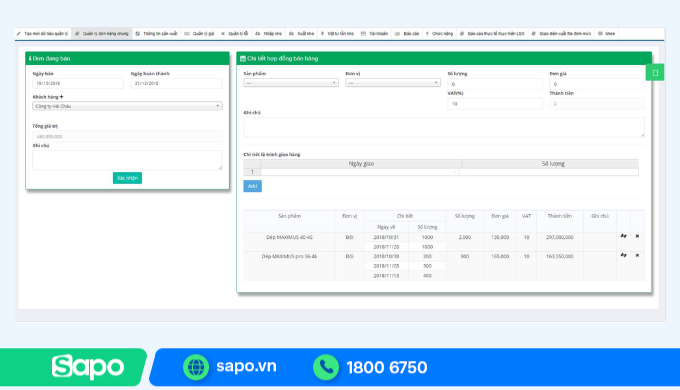
Task: Click the 'Ngày bán' date field
Action: [x=78, y=83]
